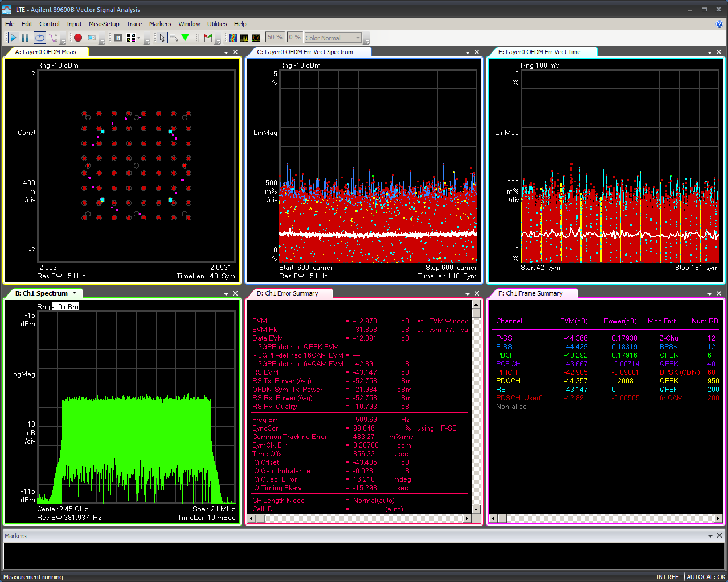Click the green eye diagram display icon
Image resolution: width=728 pixels, height=582 pixels.
point(256,38)
